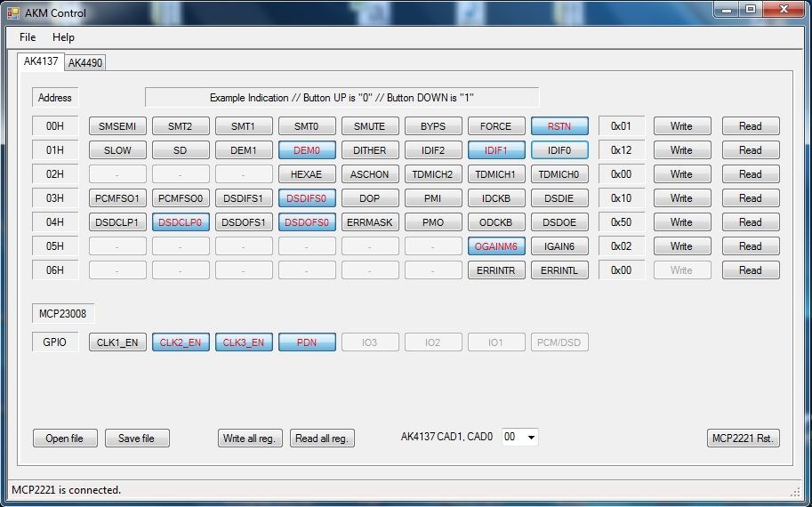
Task: Toggle the DSDIE bit button
Action: [x=559, y=198]
